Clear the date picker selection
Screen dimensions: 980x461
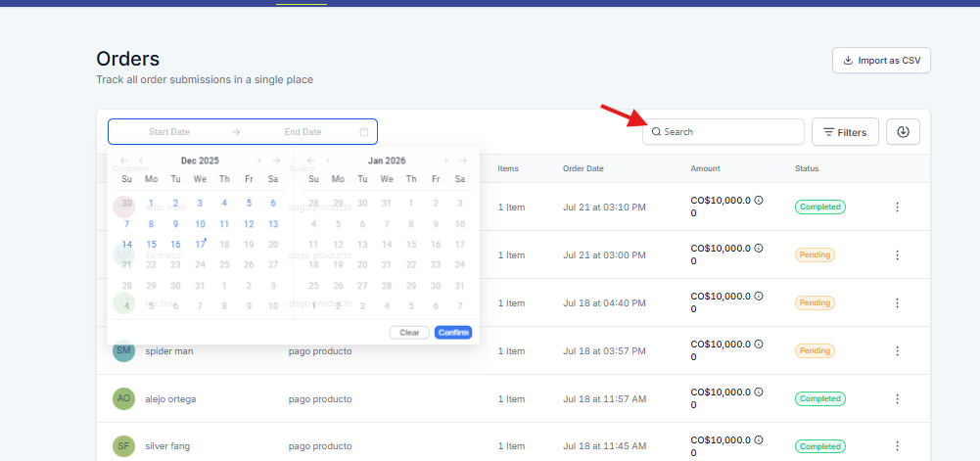(409, 333)
